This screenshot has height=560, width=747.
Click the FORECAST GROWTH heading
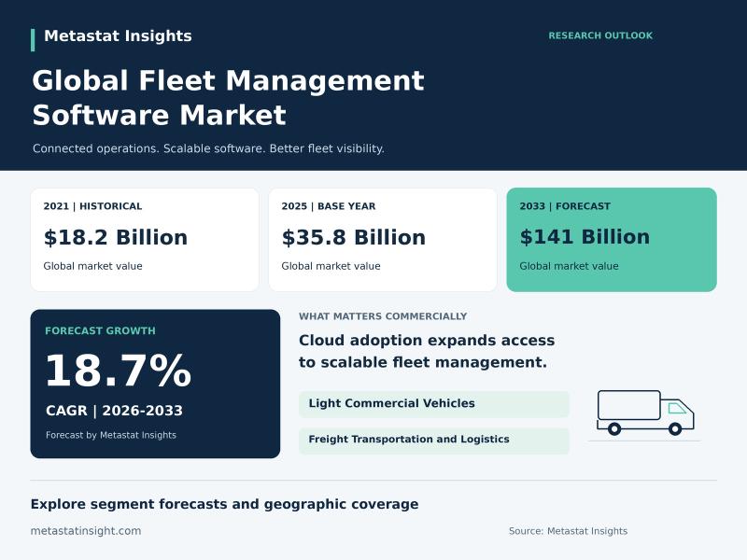coord(100,331)
